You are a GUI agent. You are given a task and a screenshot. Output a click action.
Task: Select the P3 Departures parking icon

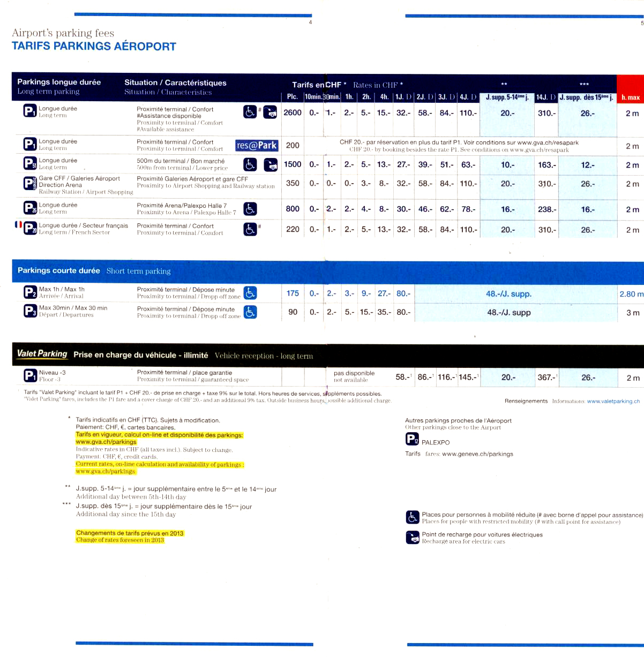(30, 311)
